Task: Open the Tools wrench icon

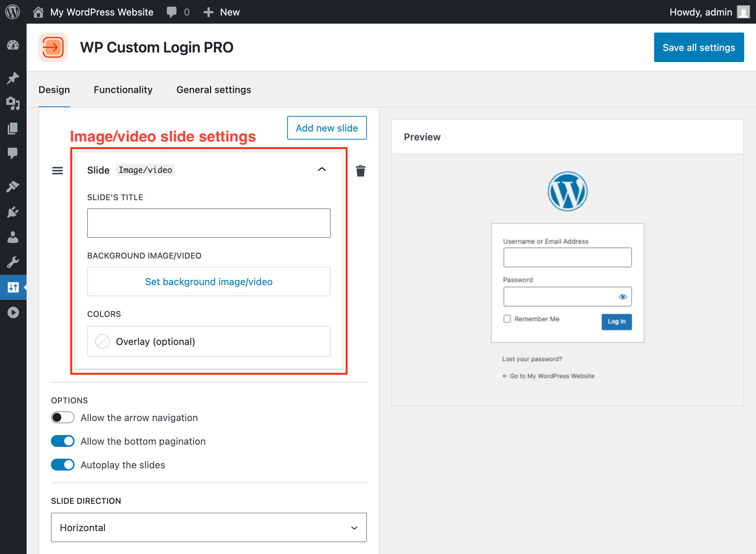Action: [13, 262]
